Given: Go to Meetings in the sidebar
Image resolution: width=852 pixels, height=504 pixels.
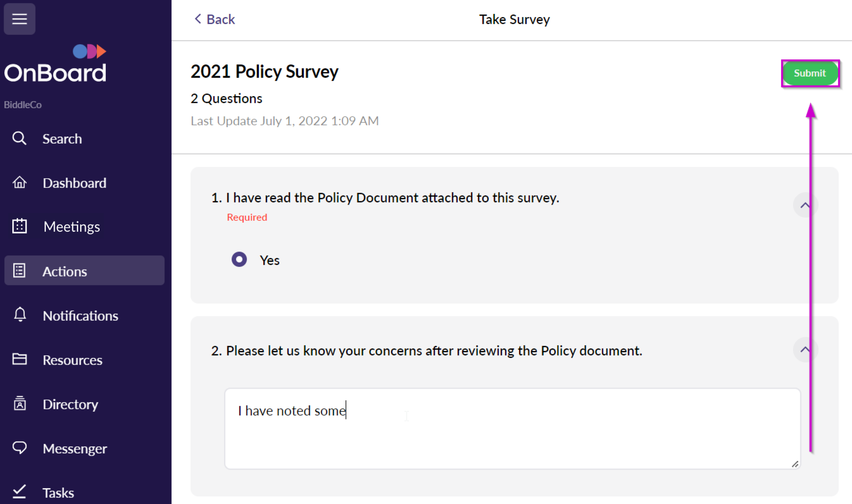Looking at the screenshot, I should point(71,226).
